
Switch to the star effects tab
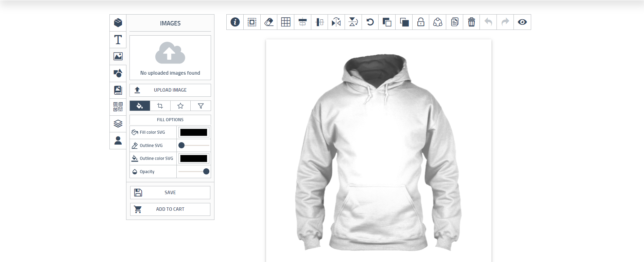pyautogui.click(x=180, y=106)
